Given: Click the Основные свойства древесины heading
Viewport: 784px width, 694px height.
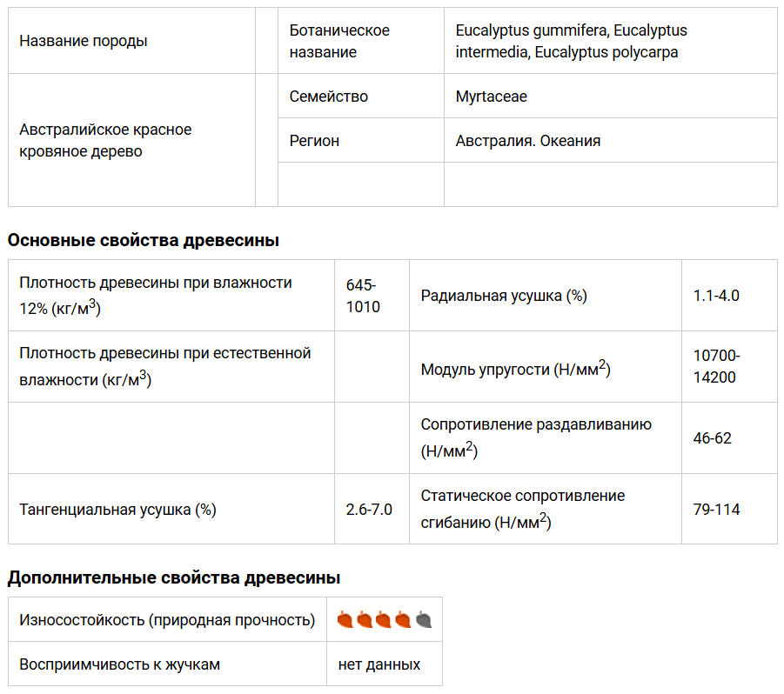Looking at the screenshot, I should click(144, 240).
